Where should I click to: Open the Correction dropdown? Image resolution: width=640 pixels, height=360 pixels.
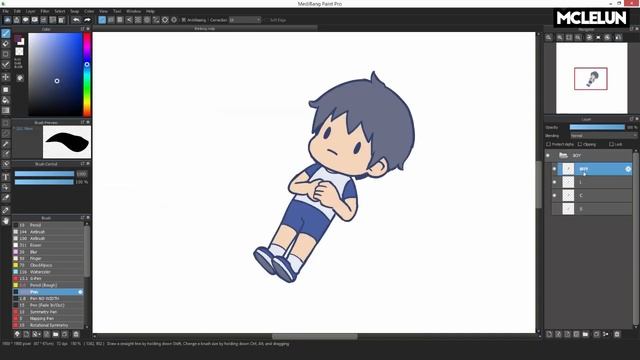pos(244,20)
